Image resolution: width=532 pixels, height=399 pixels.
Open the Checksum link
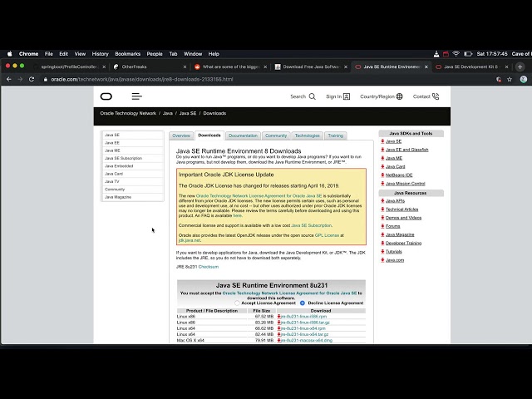coord(209,267)
